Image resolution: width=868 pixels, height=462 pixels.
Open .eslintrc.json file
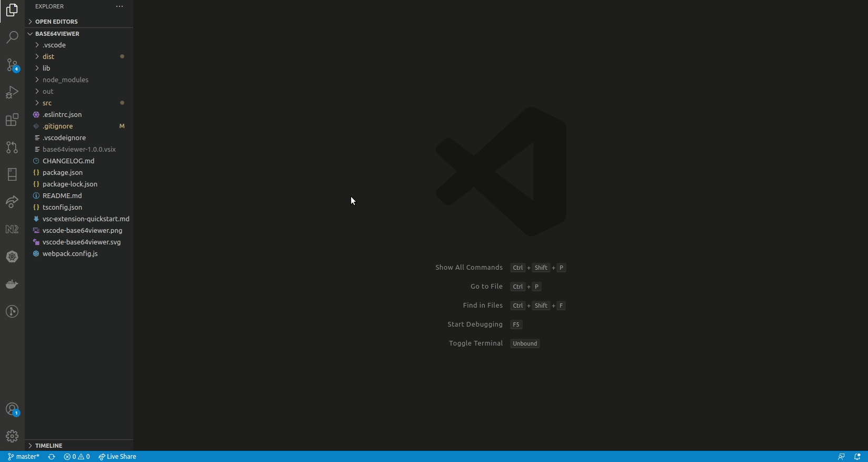tap(79, 114)
